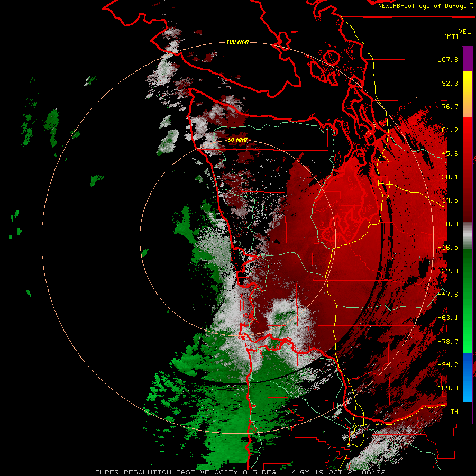This screenshot has width=476, height=476.
Task: Click the blue segment of the color bar
Action: [x=467, y=377]
